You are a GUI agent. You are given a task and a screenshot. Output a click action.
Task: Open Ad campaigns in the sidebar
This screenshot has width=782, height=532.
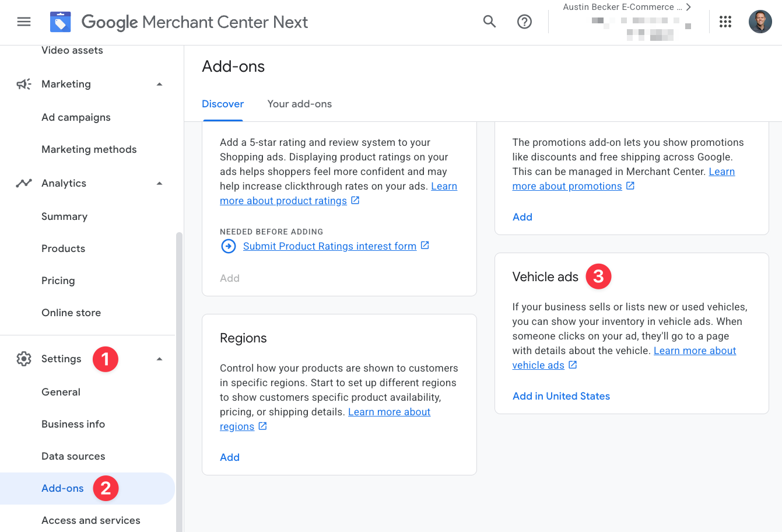click(76, 117)
